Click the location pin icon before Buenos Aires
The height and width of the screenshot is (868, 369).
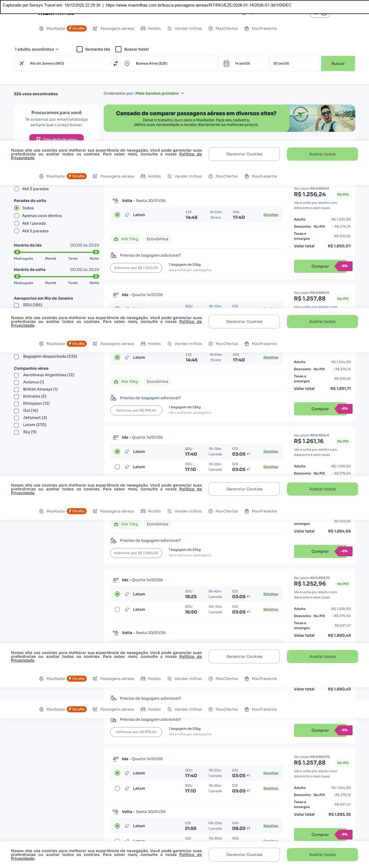point(127,63)
